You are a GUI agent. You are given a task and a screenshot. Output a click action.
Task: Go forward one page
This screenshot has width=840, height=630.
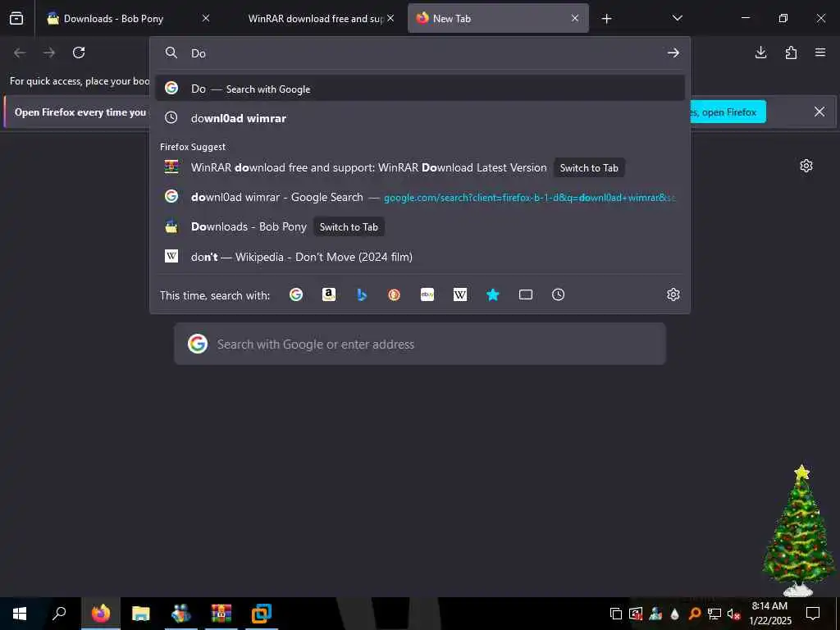49,52
